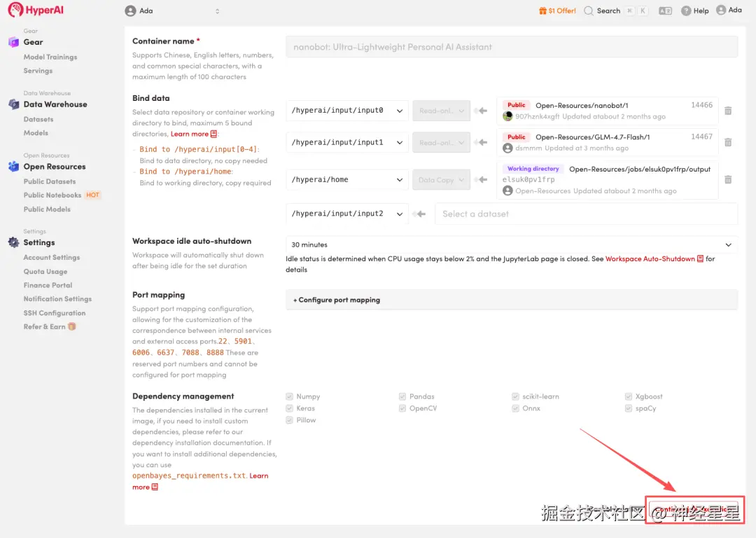This screenshot has width=756, height=538.
Task: Click the Settings gear icon in sidebar
Action: [13, 242]
